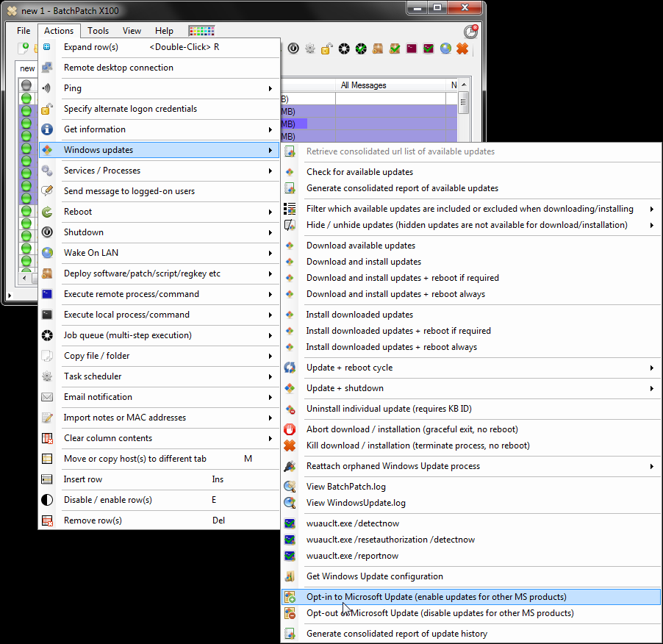Click the grid's vertical scrollbar up arrow
Viewport: 663px width, 644px height.
coord(464,85)
